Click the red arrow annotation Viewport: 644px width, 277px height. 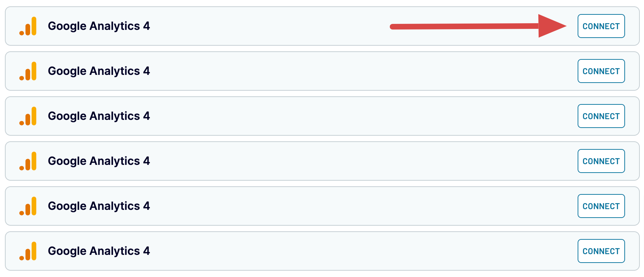click(x=478, y=26)
